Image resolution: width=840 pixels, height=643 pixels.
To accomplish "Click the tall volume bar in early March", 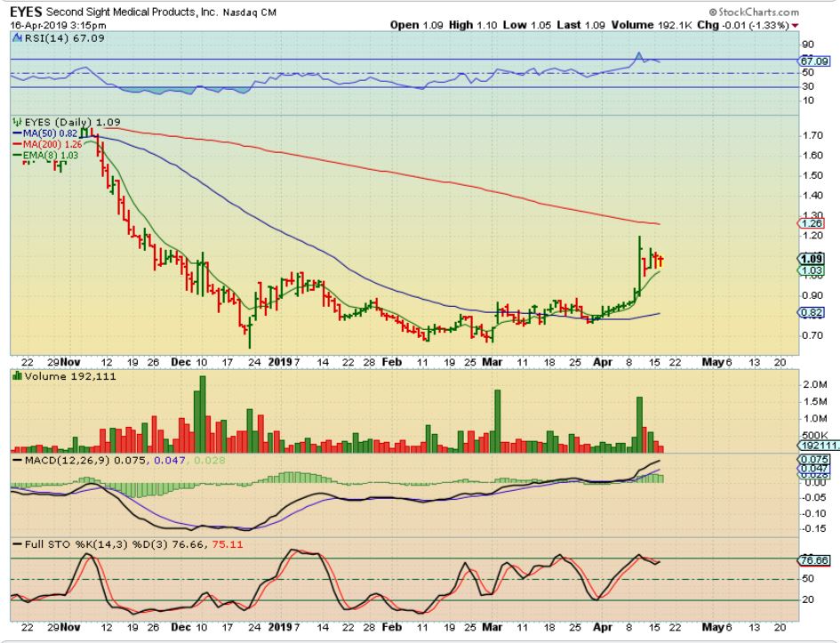I will 497,422.
